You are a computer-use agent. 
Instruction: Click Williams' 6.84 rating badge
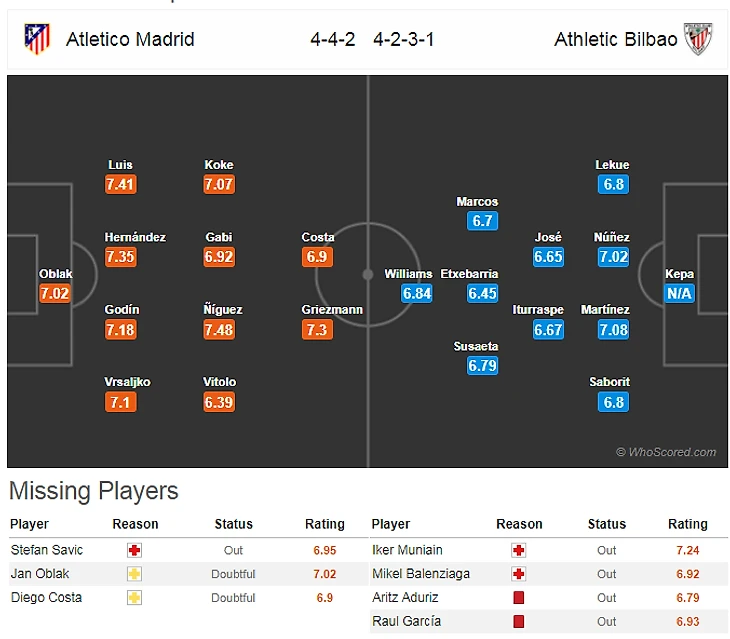417,294
